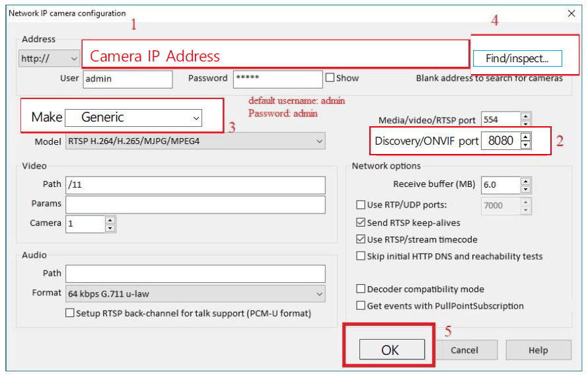Enable Skip initial HTTP DNS tests

tap(361, 256)
